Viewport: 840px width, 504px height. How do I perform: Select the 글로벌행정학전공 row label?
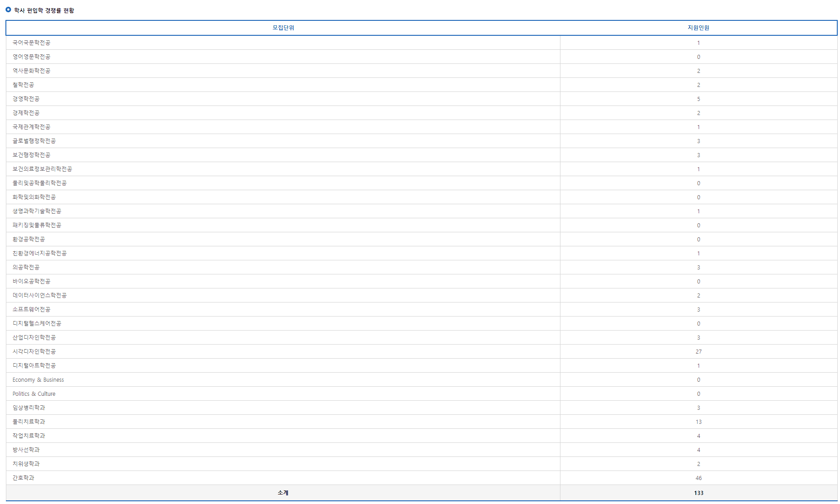tap(34, 141)
